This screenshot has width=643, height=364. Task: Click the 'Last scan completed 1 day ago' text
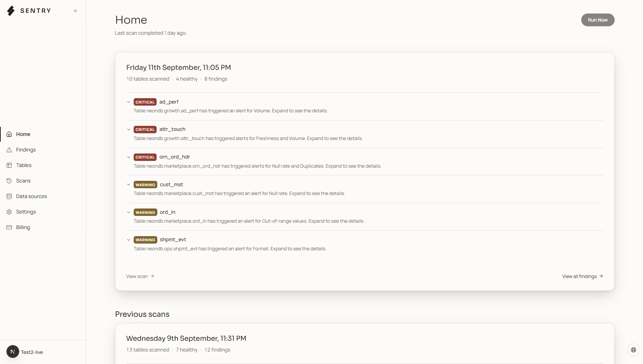click(151, 33)
